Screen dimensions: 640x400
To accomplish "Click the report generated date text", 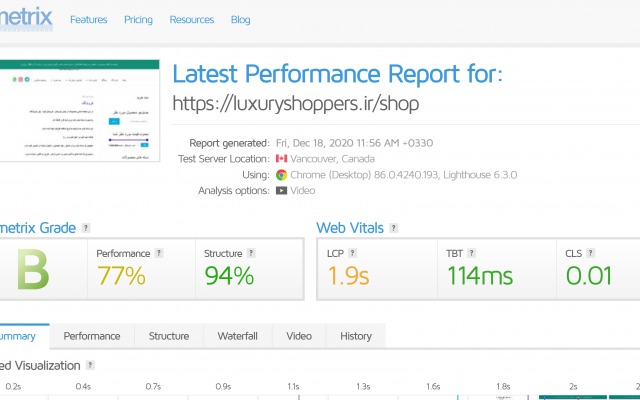I will [354, 143].
